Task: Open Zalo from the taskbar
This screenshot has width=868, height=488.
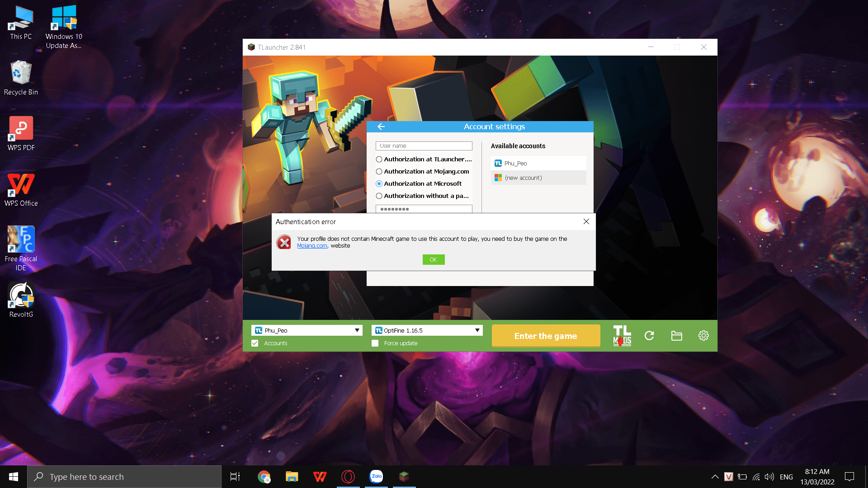Action: point(376,476)
